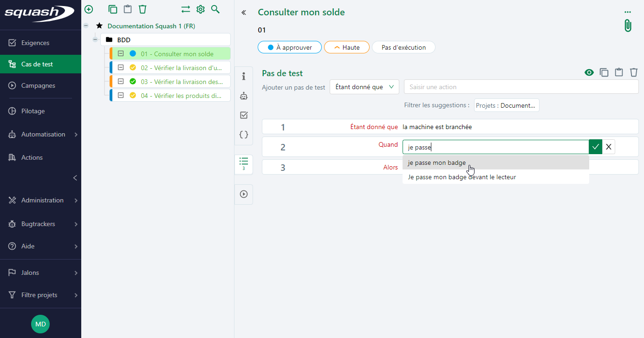This screenshot has width=644, height=338.
Task: Click the attachments paperclip icon
Action: coord(627,26)
